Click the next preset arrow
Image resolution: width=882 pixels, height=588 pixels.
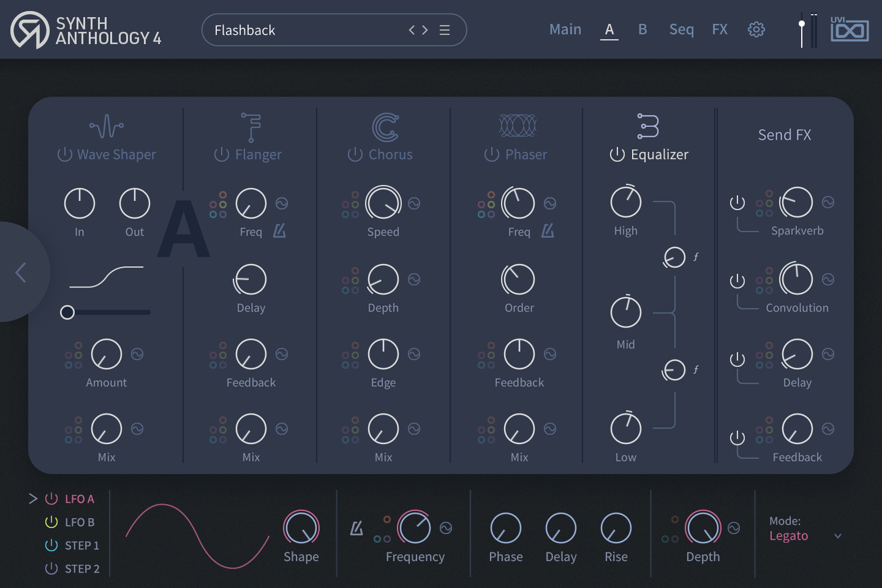(x=425, y=29)
